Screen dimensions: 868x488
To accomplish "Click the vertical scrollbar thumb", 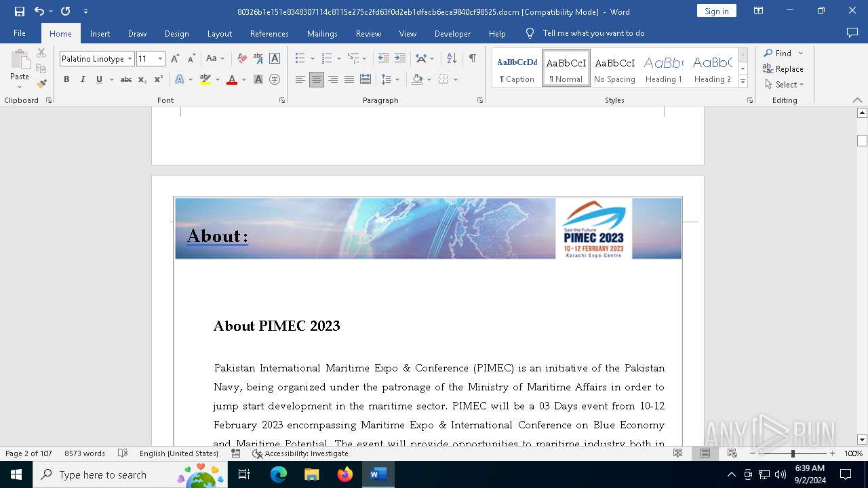I will pyautogui.click(x=862, y=140).
